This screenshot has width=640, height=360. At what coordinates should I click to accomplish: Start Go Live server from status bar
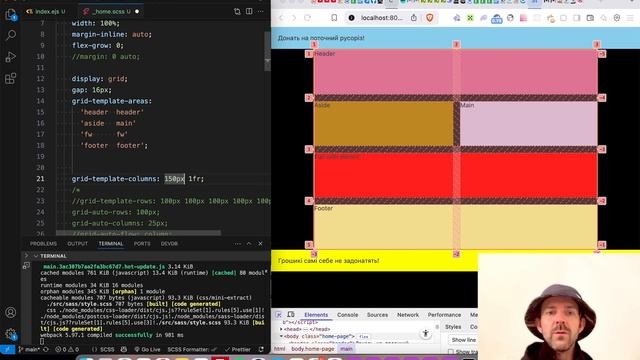click(147, 350)
